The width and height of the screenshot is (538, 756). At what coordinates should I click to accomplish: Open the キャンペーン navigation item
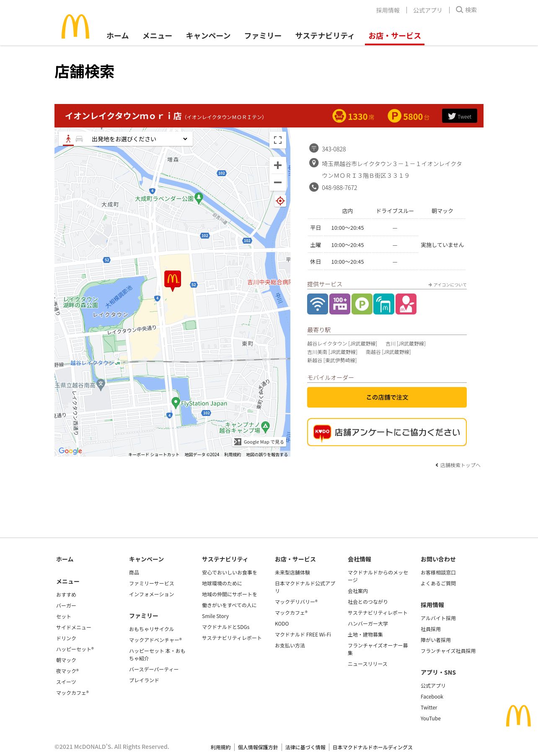(x=208, y=36)
